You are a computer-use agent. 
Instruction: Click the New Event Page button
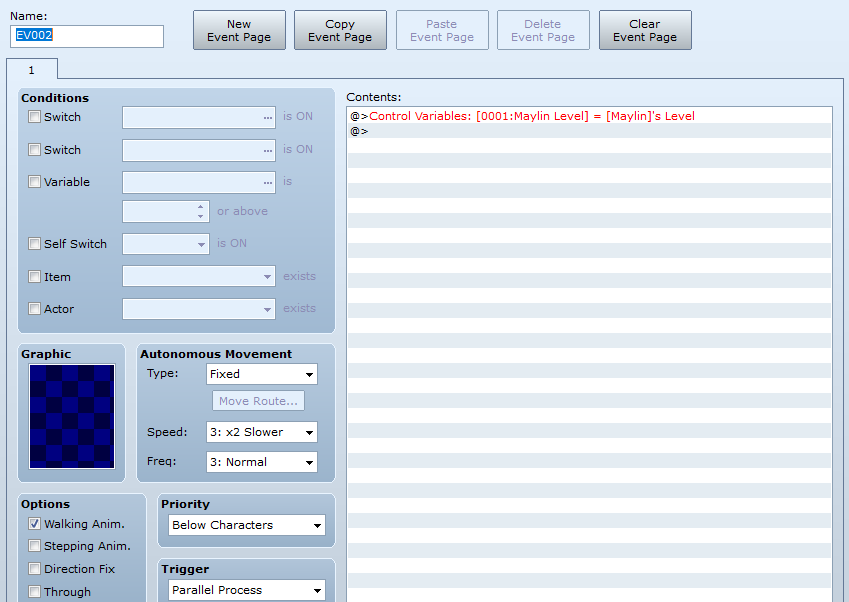tap(239, 30)
